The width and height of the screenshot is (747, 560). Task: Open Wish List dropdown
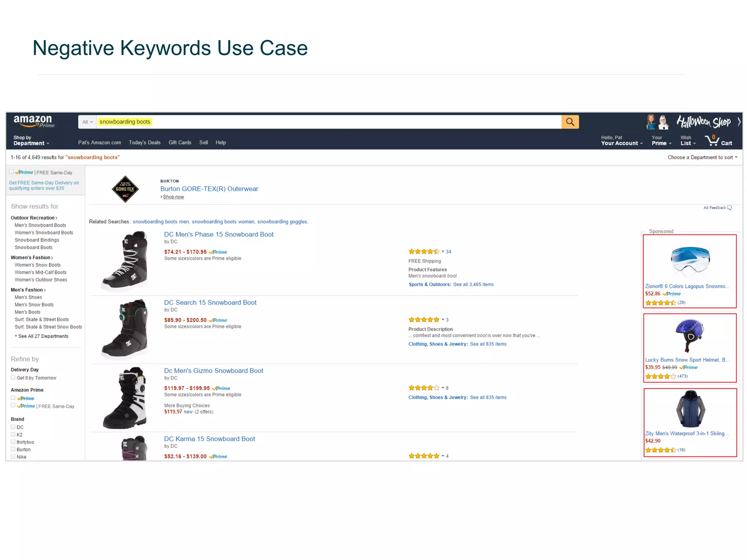[688, 140]
